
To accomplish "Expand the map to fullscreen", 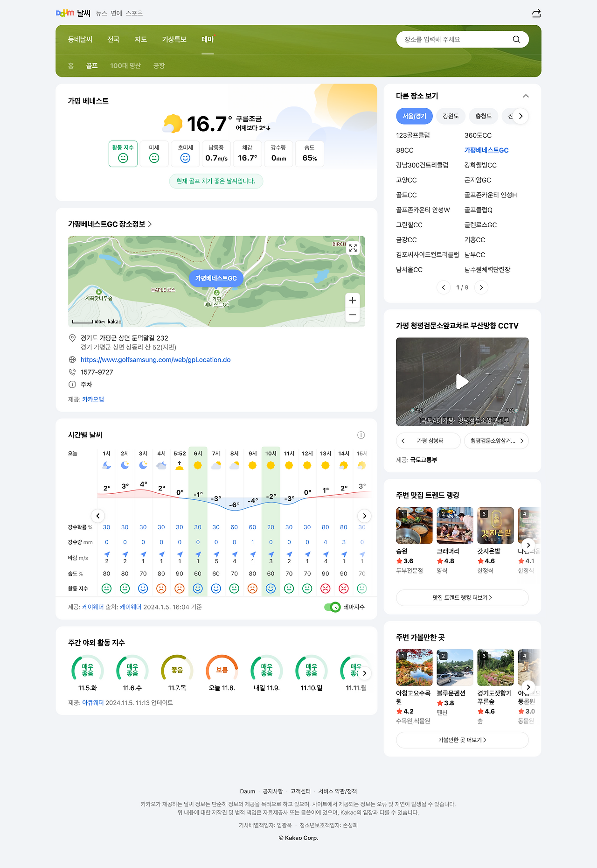I will (353, 248).
